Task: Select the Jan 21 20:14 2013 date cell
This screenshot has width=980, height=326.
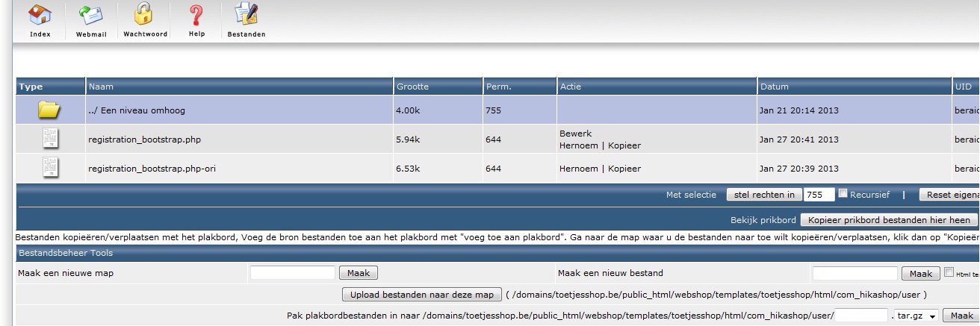Action: point(854,110)
